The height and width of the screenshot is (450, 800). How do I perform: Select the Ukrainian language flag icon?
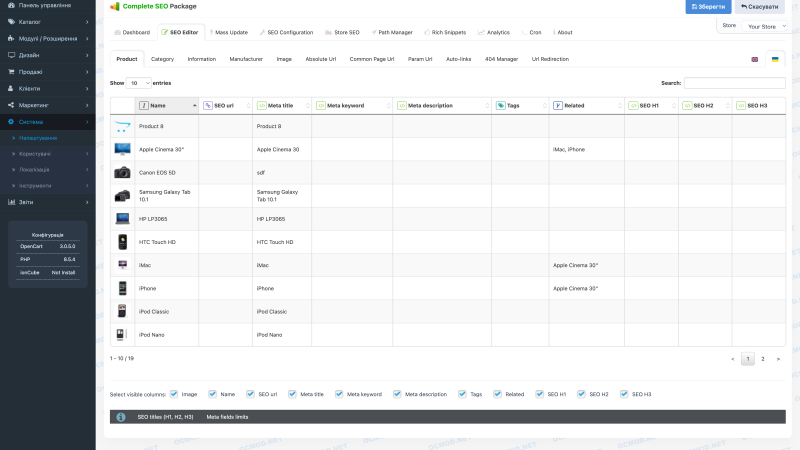(x=775, y=59)
